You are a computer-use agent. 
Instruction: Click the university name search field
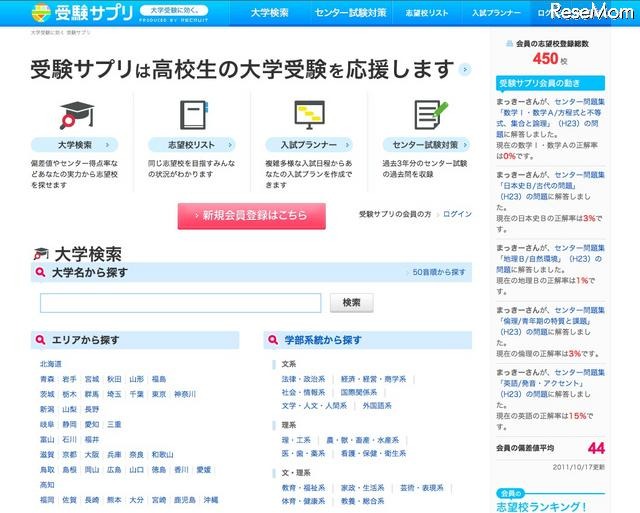180,303
